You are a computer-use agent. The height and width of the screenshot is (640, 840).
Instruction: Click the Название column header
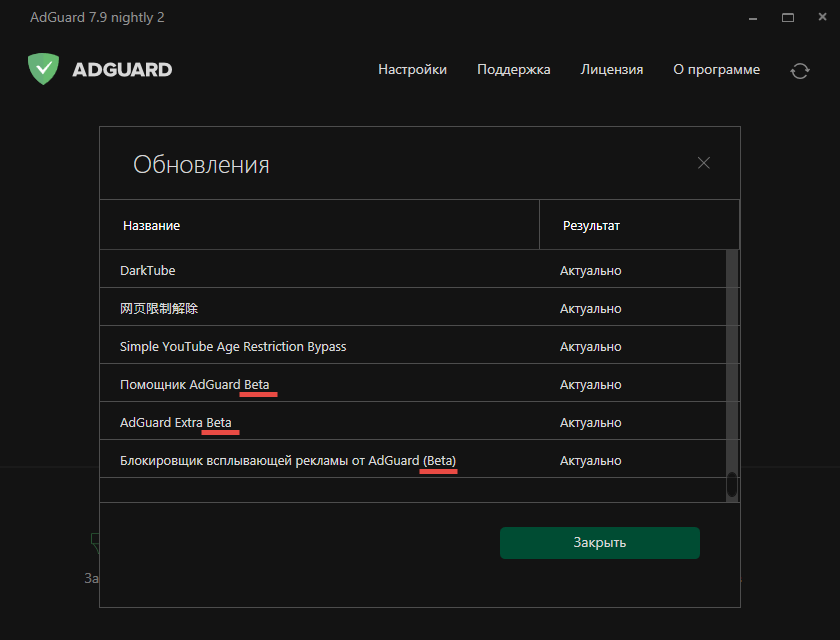(151, 225)
